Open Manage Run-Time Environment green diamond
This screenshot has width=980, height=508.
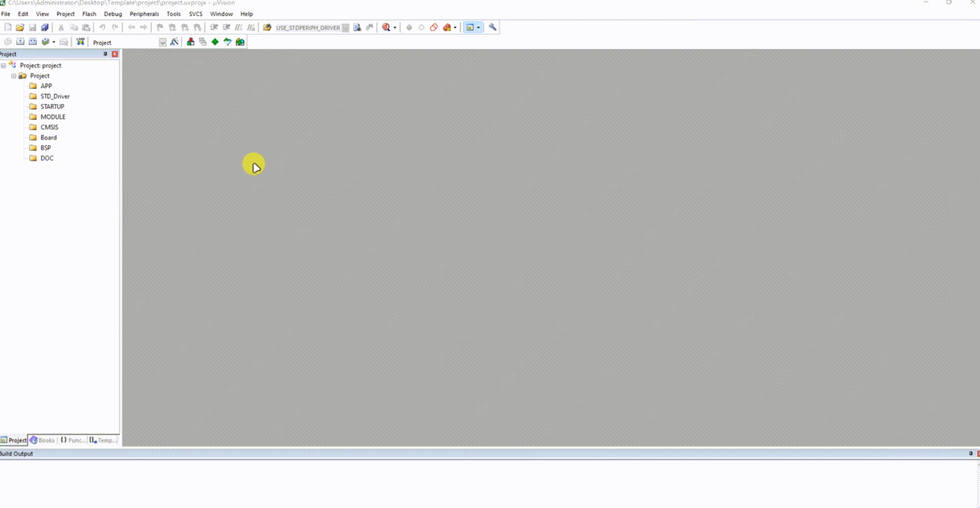pyautogui.click(x=215, y=42)
